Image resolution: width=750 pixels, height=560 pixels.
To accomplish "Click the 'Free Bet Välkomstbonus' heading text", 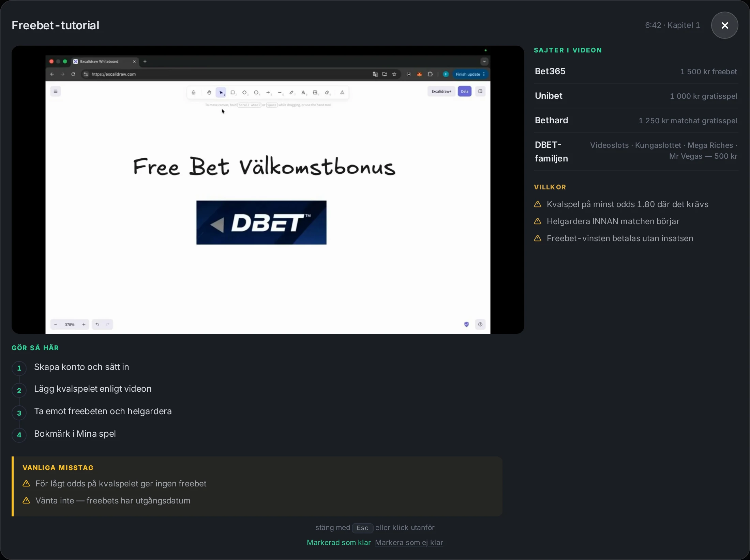I will [x=264, y=167].
